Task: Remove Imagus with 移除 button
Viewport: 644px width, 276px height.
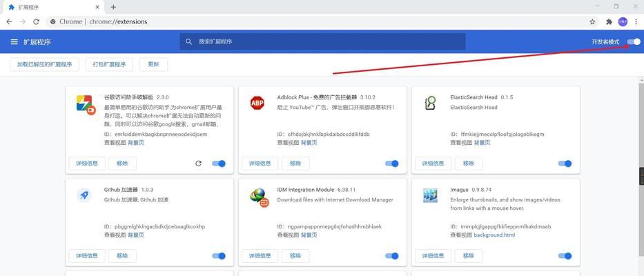Action: click(x=468, y=256)
